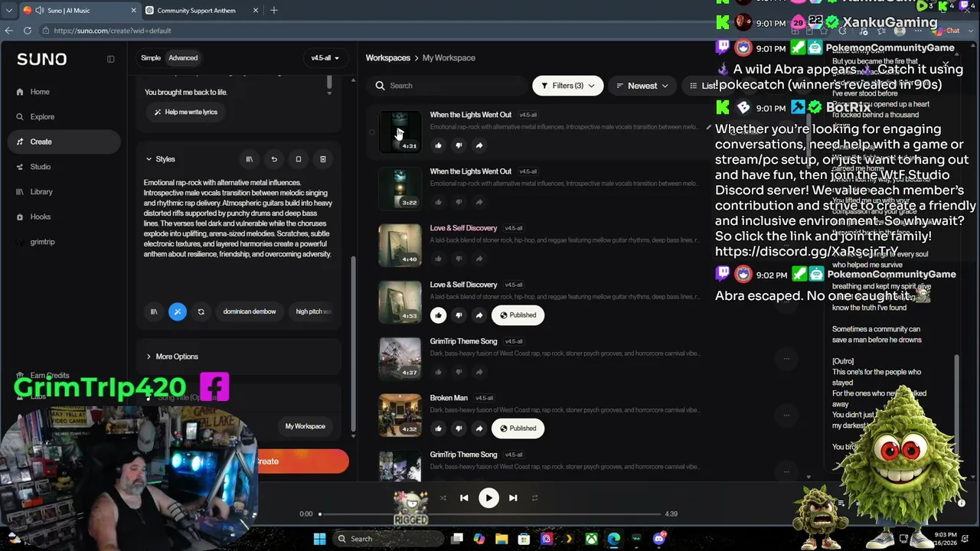Collapse the Styles section
This screenshot has width=980, height=551.
coord(160,159)
